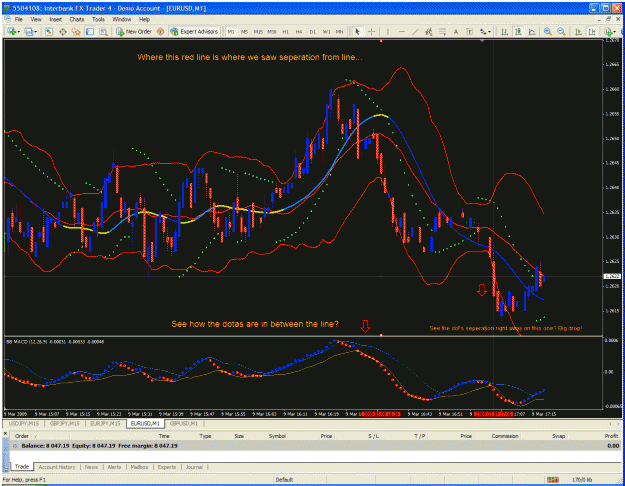Select the Trendline drawing tool
The height and width of the screenshot is (486, 625).
(415, 31)
